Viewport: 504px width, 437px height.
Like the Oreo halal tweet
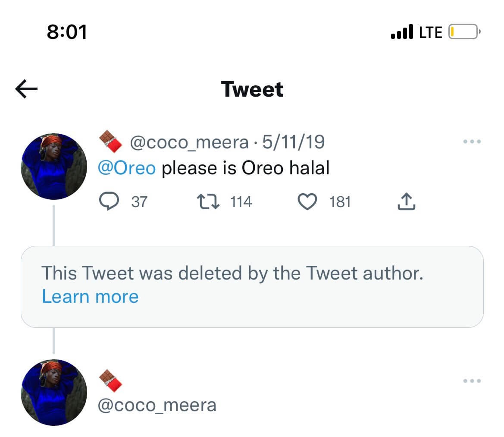[307, 201]
